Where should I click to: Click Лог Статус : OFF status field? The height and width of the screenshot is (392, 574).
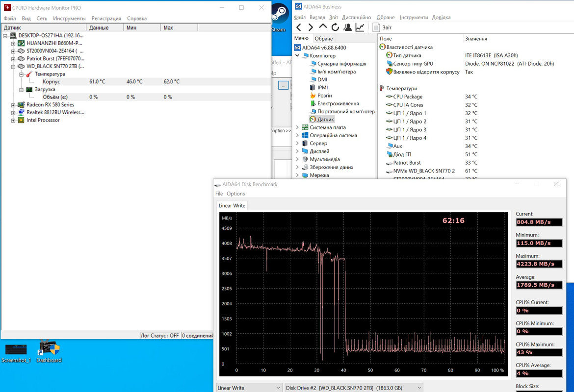pos(160,335)
